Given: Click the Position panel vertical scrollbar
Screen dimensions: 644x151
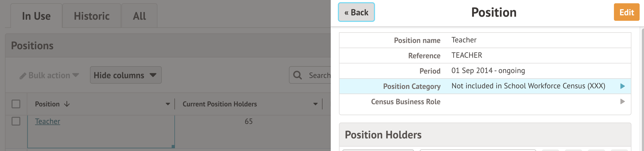Looking at the screenshot, I should click(642, 82).
